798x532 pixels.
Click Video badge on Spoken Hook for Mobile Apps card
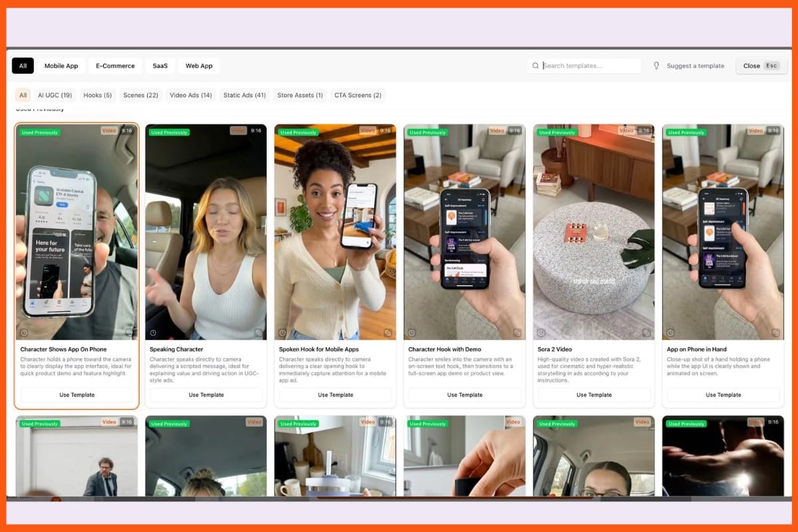(x=368, y=131)
